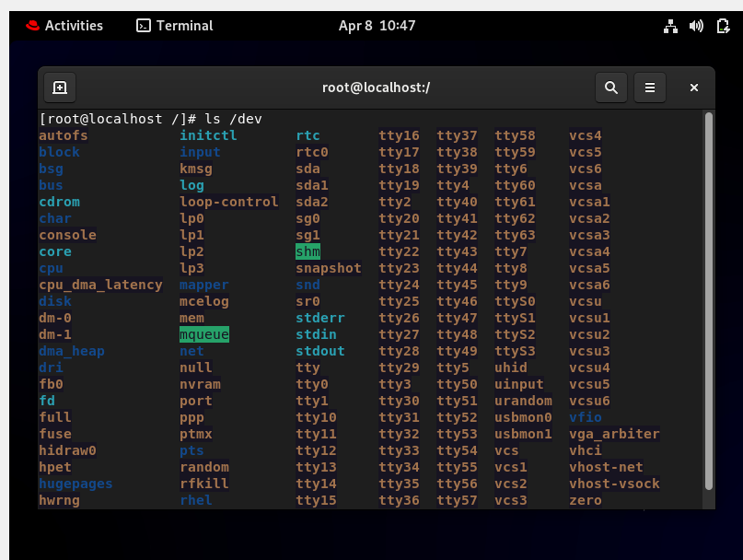Click the 'hugepages' directory entry

point(75,484)
